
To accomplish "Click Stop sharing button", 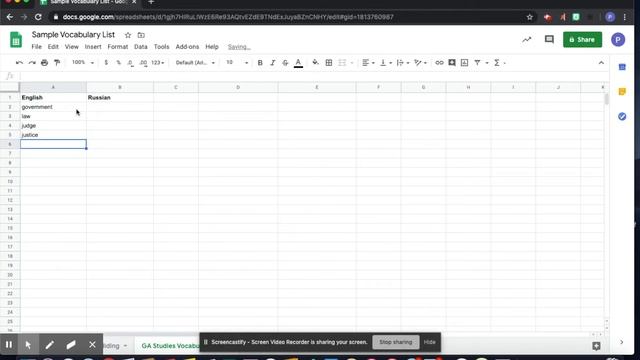I will [x=396, y=342].
